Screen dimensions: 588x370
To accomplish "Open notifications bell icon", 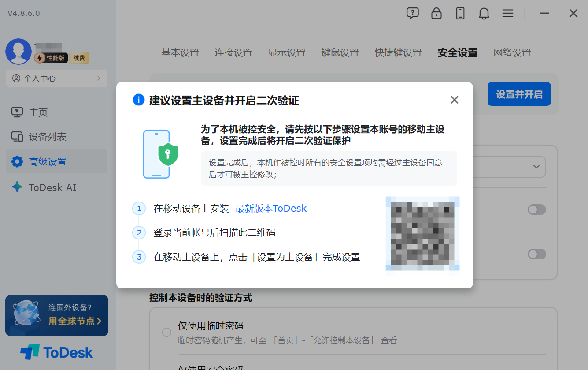I will click(484, 13).
